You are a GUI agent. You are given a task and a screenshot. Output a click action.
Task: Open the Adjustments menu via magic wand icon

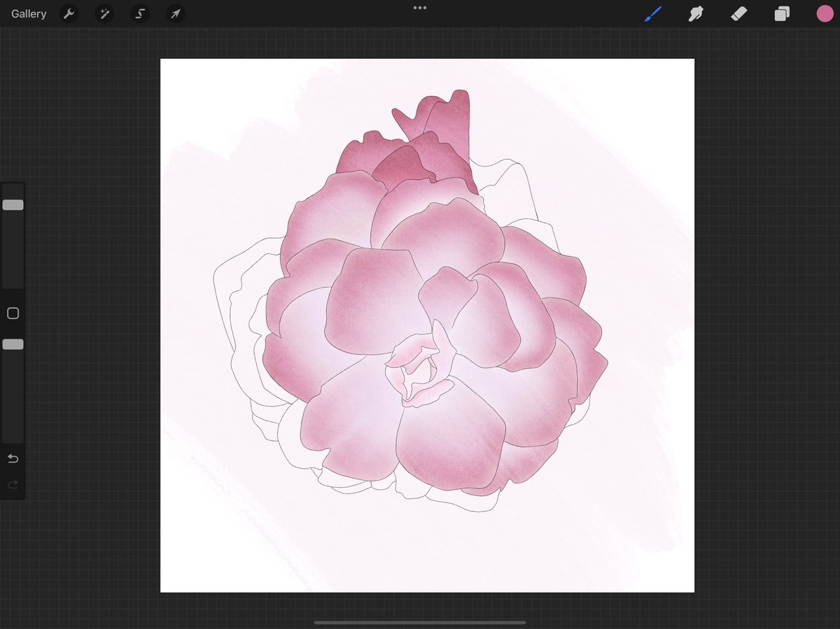104,13
